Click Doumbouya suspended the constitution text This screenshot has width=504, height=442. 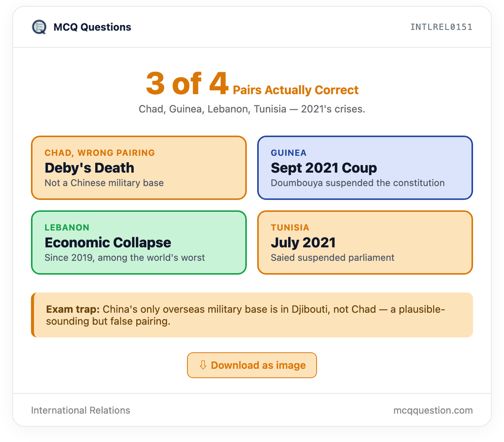(358, 183)
